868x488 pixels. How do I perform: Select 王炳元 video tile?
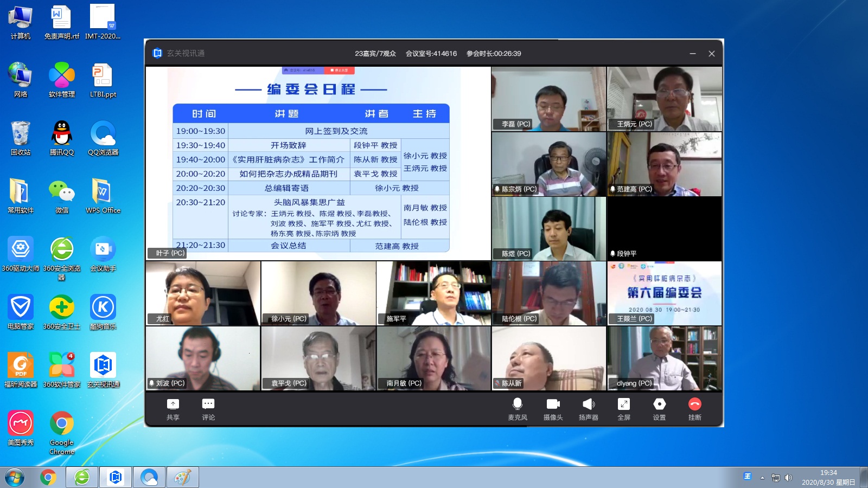pos(664,99)
